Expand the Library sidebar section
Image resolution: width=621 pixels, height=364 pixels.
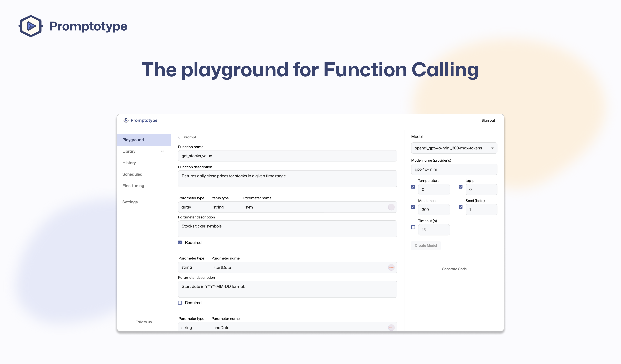coord(162,151)
